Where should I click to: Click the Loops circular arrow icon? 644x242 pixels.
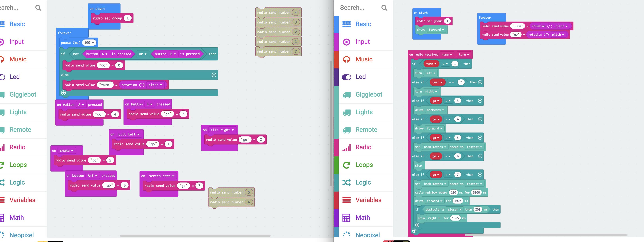[x=346, y=165]
